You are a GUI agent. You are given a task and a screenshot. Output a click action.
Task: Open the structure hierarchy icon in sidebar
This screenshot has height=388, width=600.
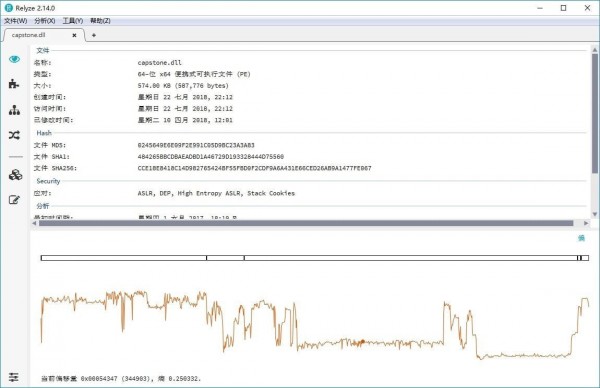15,110
